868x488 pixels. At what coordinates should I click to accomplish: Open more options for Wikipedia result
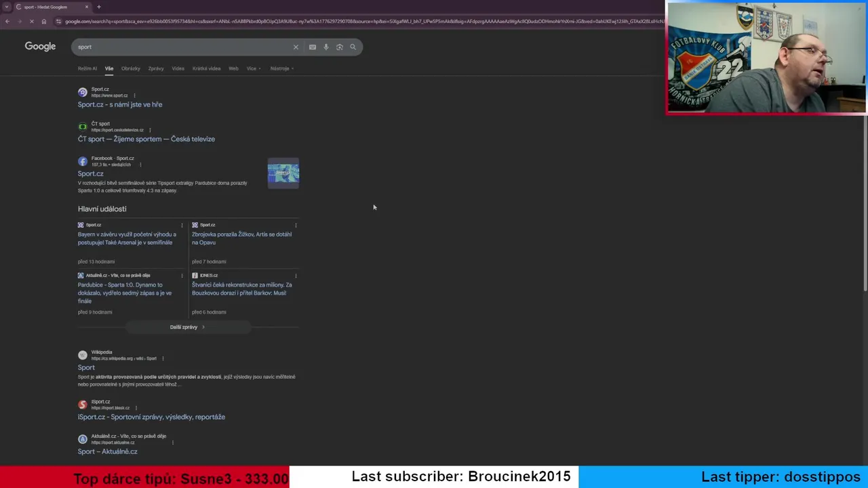pos(163,359)
